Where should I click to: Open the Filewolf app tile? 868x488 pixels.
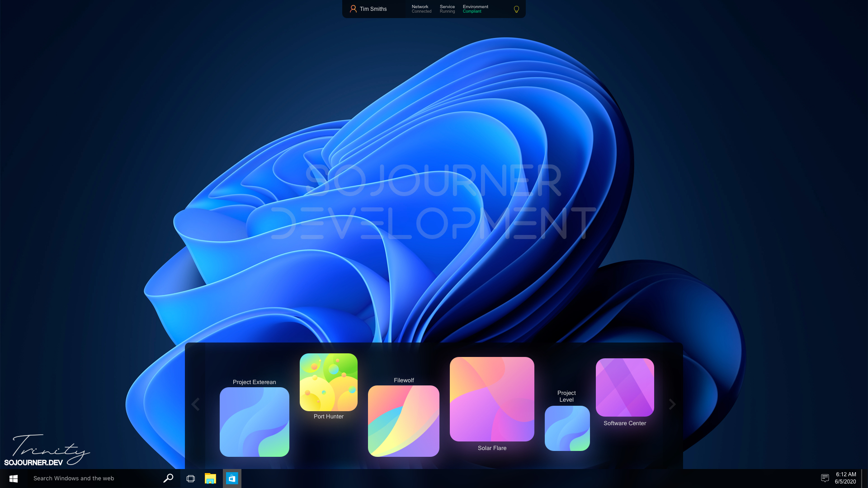[x=403, y=421]
